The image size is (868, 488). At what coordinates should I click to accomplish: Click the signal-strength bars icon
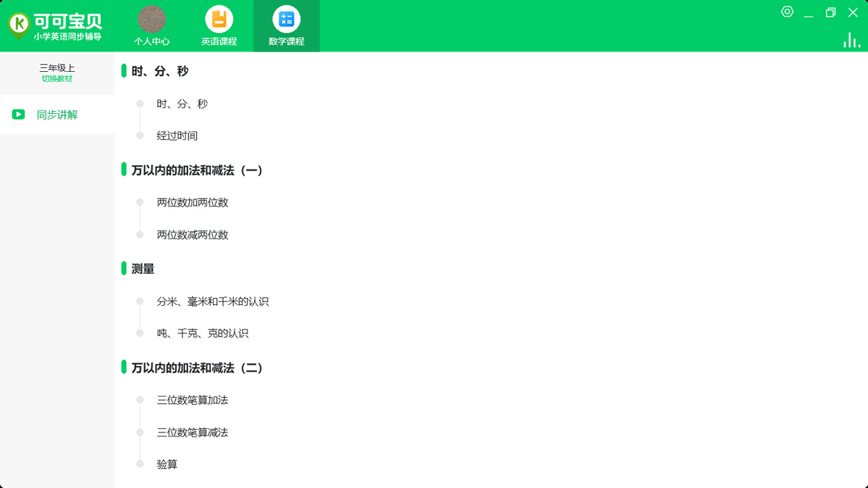[x=851, y=39]
